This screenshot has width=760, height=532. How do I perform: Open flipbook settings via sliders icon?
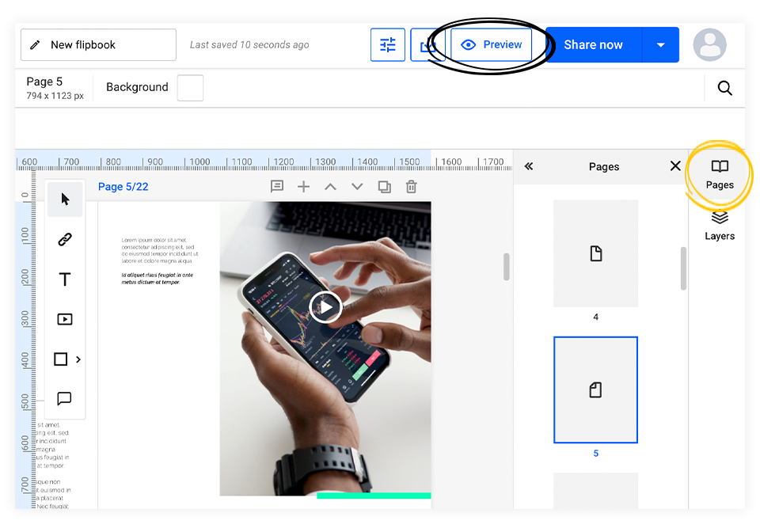[387, 44]
